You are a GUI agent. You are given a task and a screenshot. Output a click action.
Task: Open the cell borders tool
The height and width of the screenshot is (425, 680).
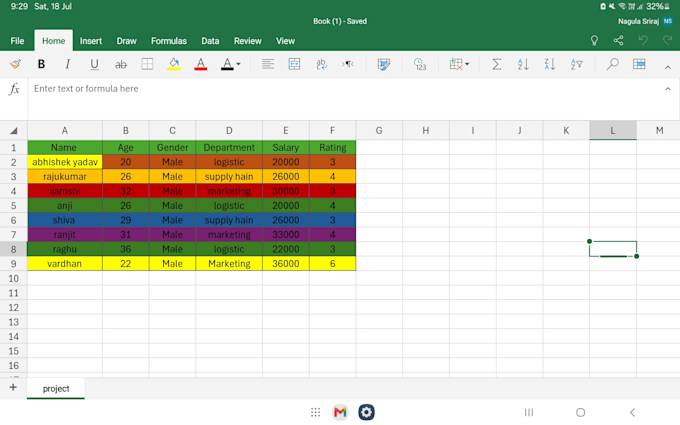pos(147,64)
